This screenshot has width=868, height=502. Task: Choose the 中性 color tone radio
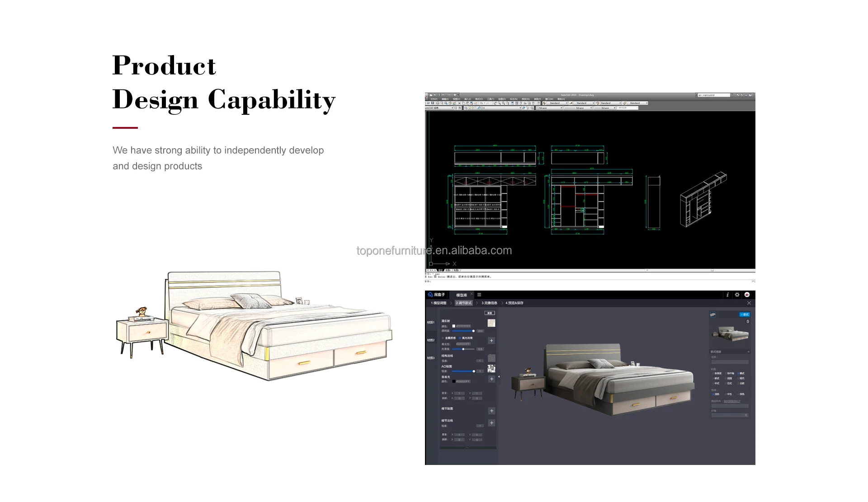point(726,394)
